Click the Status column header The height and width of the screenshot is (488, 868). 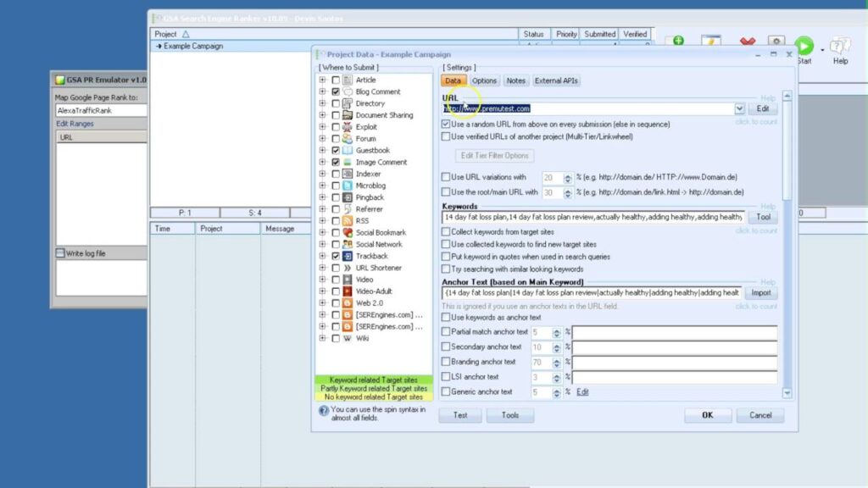pos(534,34)
